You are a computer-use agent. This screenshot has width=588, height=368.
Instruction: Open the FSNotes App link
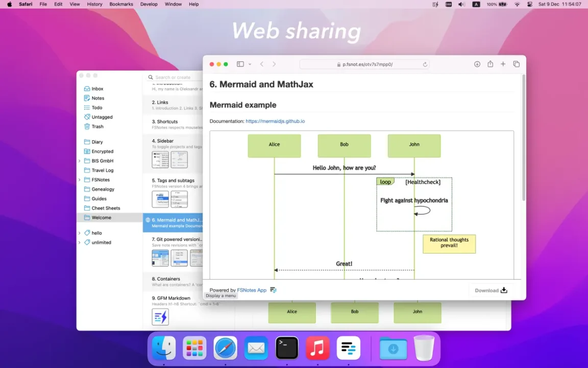click(252, 290)
